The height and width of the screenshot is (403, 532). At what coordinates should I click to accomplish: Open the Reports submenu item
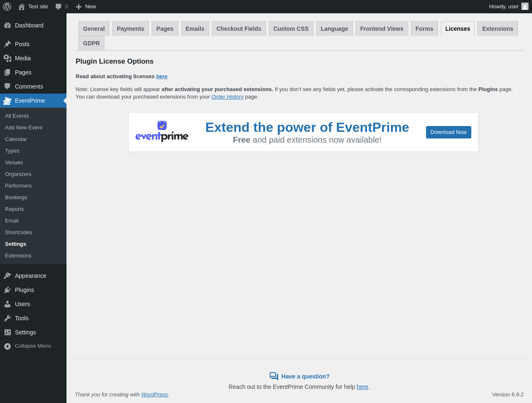[x=33, y=209]
